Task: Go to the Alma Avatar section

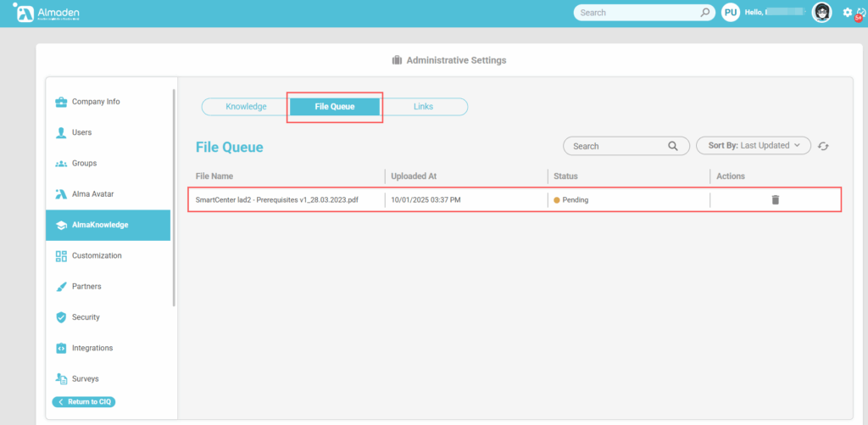Action: 92,194
